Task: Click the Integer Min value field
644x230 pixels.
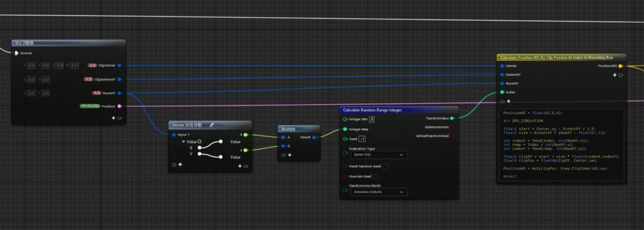Action: [x=372, y=119]
